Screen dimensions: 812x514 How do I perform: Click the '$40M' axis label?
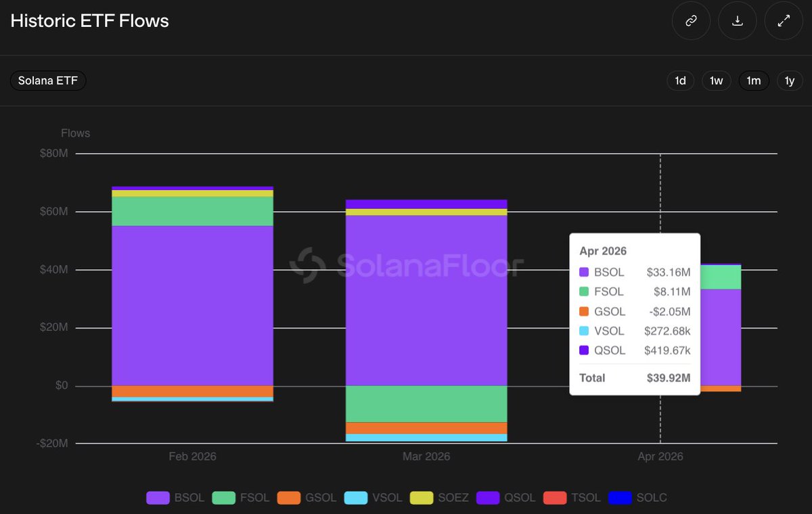coord(54,270)
